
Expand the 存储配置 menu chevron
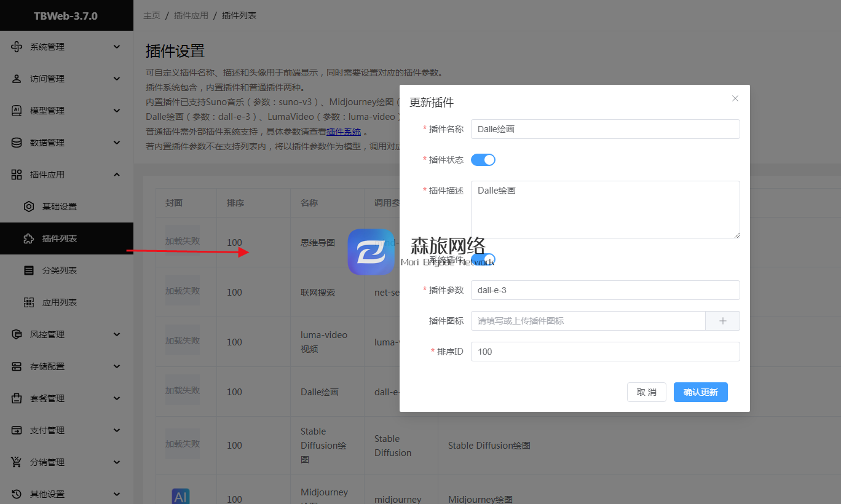tap(117, 366)
